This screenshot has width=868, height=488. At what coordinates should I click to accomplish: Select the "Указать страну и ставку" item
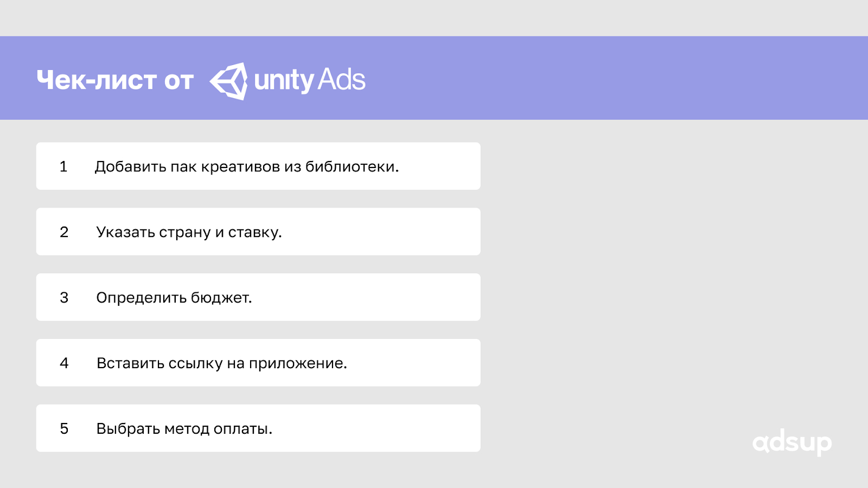click(189, 232)
